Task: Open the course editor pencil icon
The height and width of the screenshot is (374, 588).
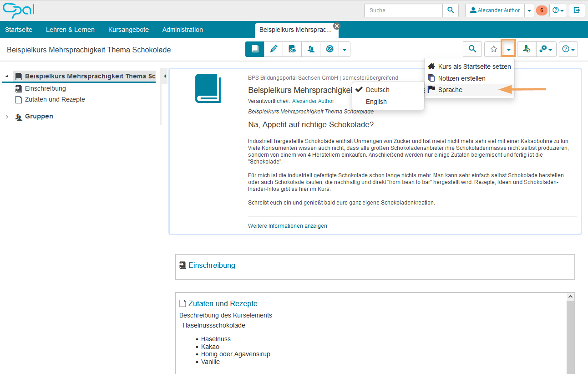Action: [x=274, y=49]
